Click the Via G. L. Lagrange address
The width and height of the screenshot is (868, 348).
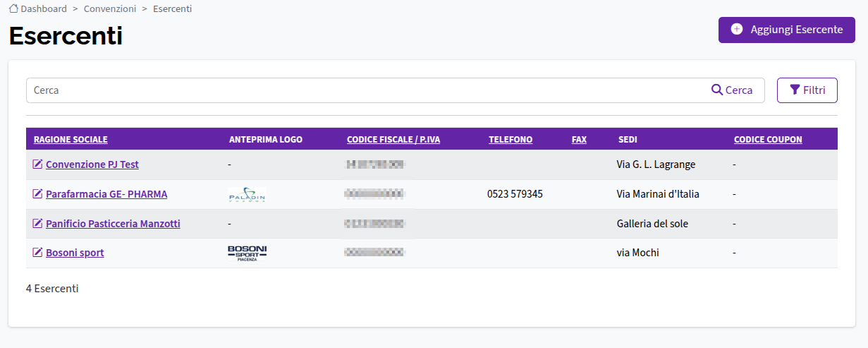(x=656, y=164)
